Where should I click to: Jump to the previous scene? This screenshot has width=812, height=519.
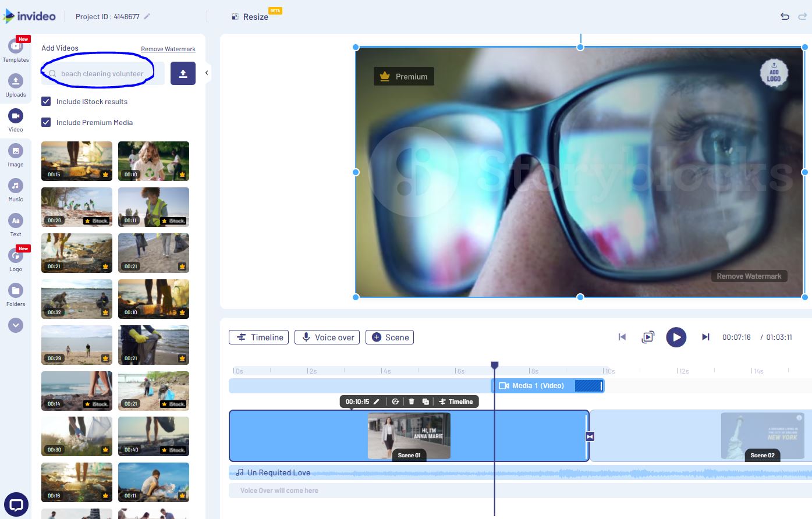(x=622, y=337)
